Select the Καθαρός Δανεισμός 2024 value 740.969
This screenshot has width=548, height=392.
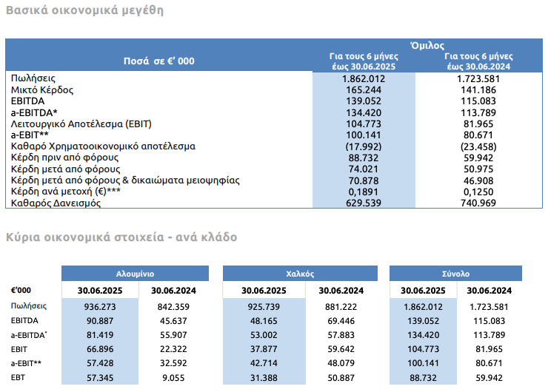tap(478, 203)
